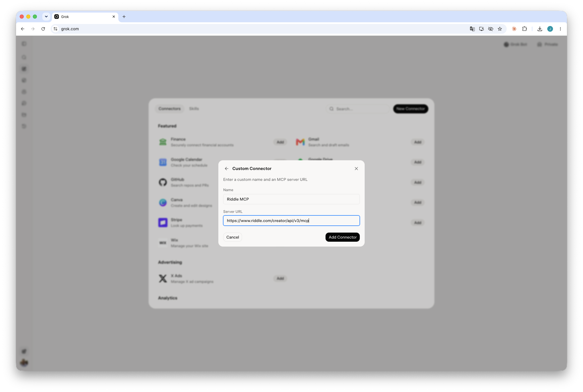Open site information icon in address bar
Image resolution: width=583 pixels, height=392 pixels.
[x=55, y=29]
